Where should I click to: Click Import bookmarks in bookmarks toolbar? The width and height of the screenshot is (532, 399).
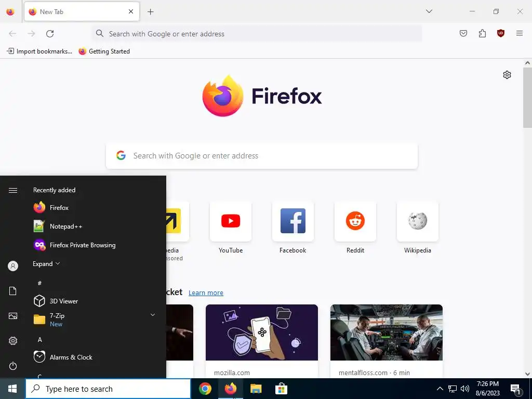click(x=39, y=51)
